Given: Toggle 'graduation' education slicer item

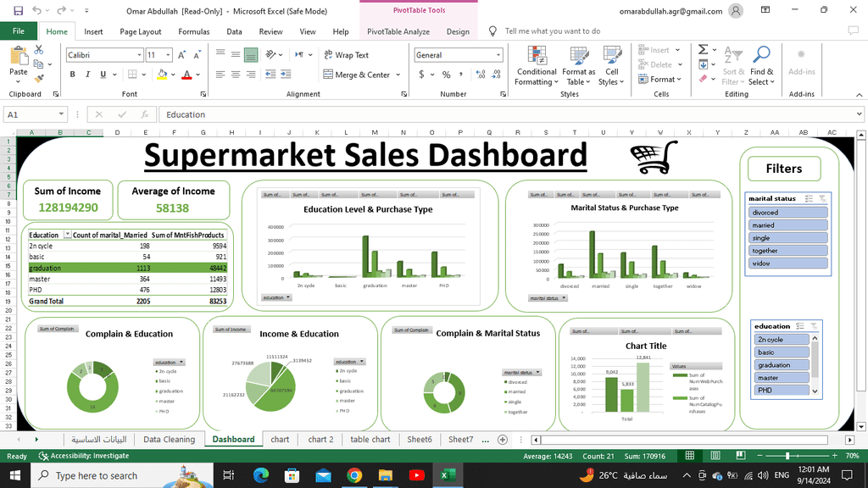Looking at the screenshot, I should tap(781, 365).
